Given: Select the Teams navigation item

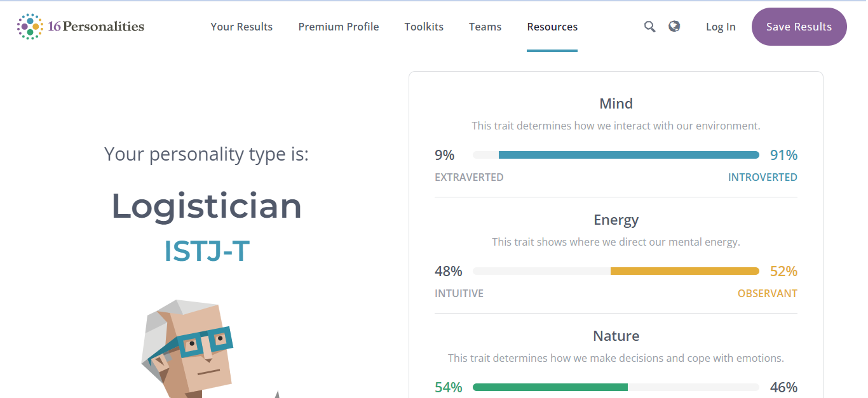Looking at the screenshot, I should pyautogui.click(x=485, y=27).
